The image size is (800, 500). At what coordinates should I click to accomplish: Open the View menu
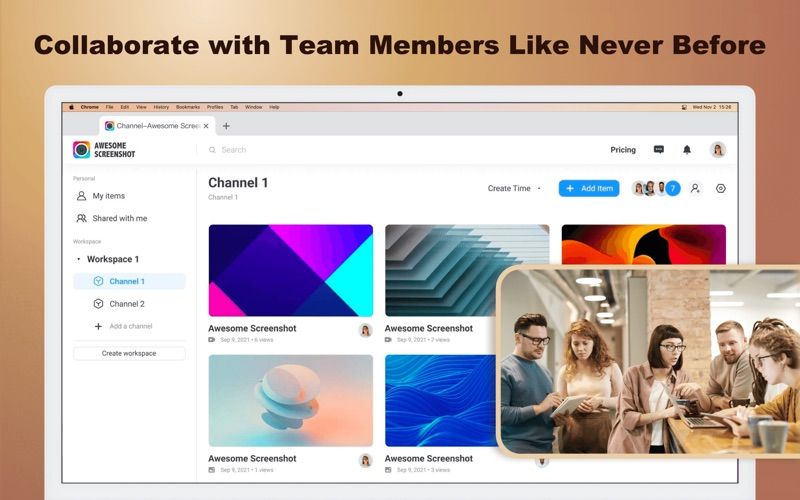pos(141,107)
